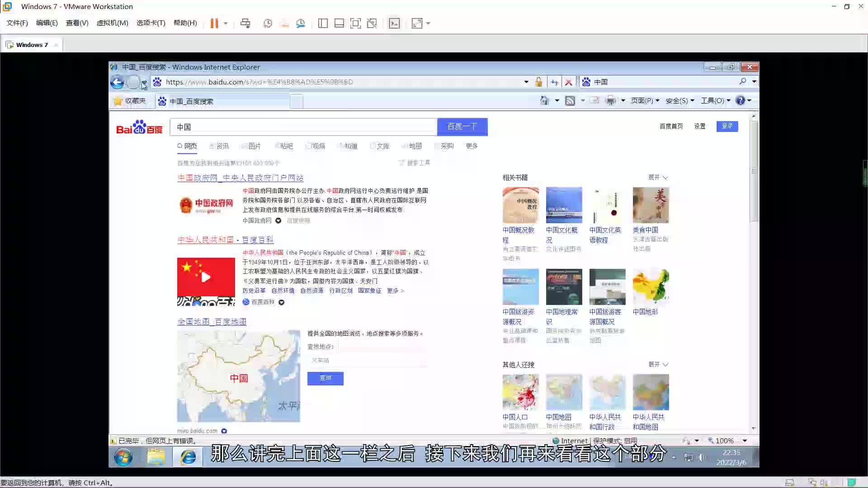868x488 pixels.
Task: Click the Unity mode icon in VMware
Action: [372, 23]
